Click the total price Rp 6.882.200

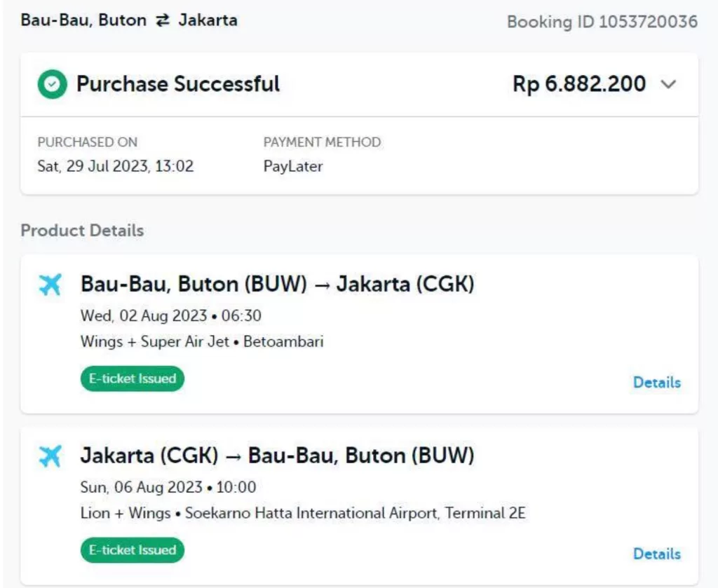click(579, 85)
